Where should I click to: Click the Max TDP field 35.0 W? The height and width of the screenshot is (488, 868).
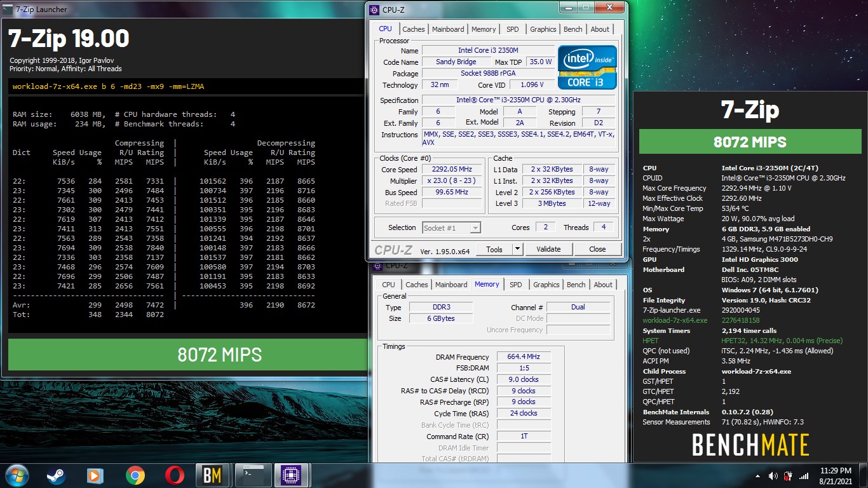tap(541, 62)
